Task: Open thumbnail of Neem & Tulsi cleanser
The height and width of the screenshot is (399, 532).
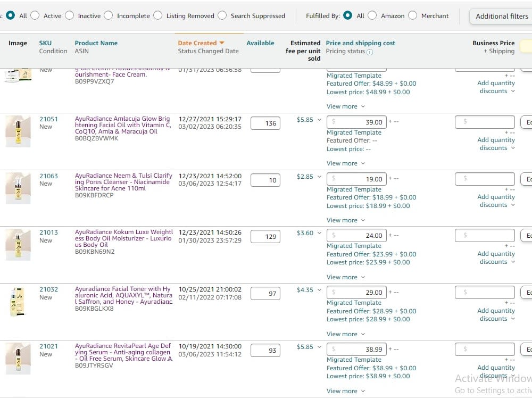Action: (18, 188)
